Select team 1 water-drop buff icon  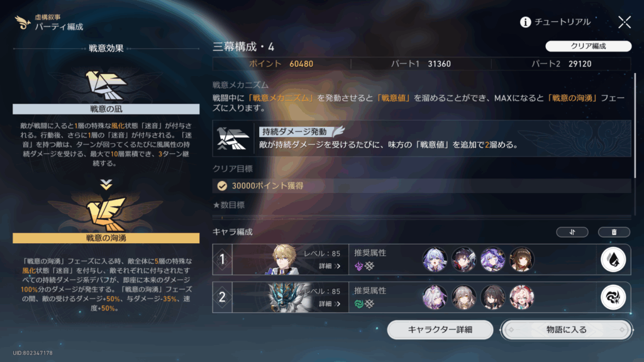pyautogui.click(x=613, y=260)
